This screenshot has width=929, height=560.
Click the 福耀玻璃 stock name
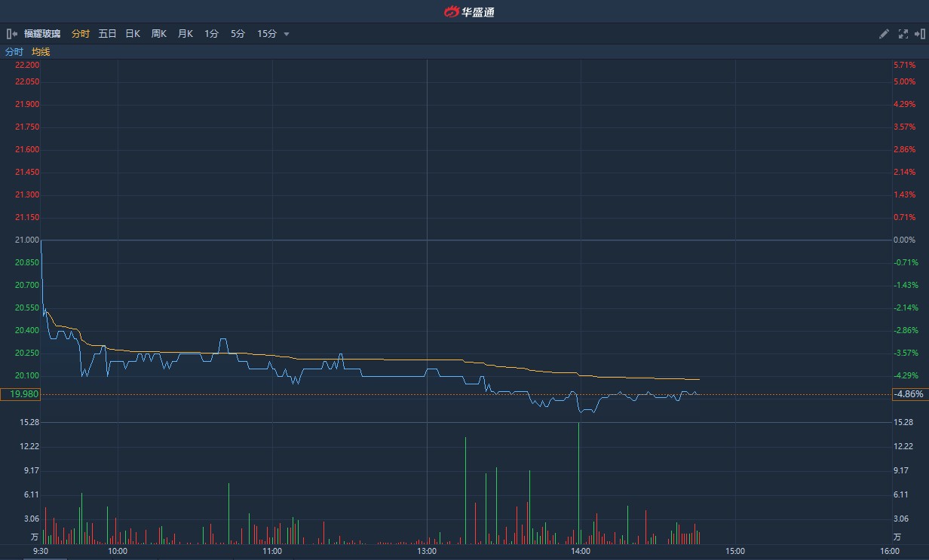tap(42, 34)
